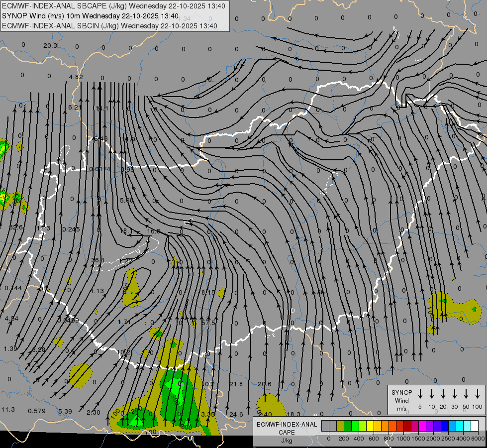Click the 30 m/s arrow in SYNOP Wind legend

click(455, 393)
